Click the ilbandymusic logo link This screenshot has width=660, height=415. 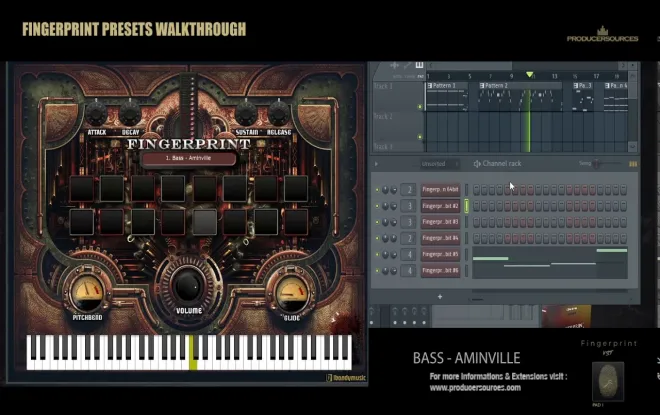click(346, 378)
